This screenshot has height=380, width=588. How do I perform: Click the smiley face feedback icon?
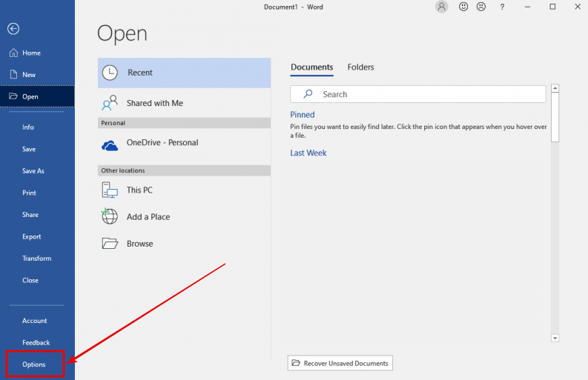tap(463, 7)
